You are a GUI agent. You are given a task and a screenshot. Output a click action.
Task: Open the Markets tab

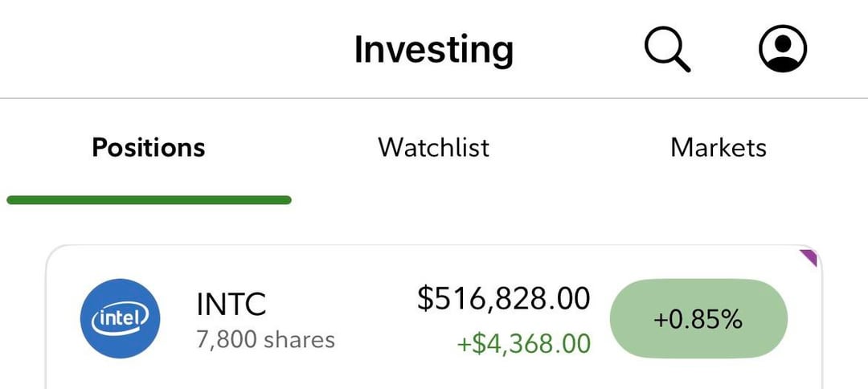click(719, 148)
